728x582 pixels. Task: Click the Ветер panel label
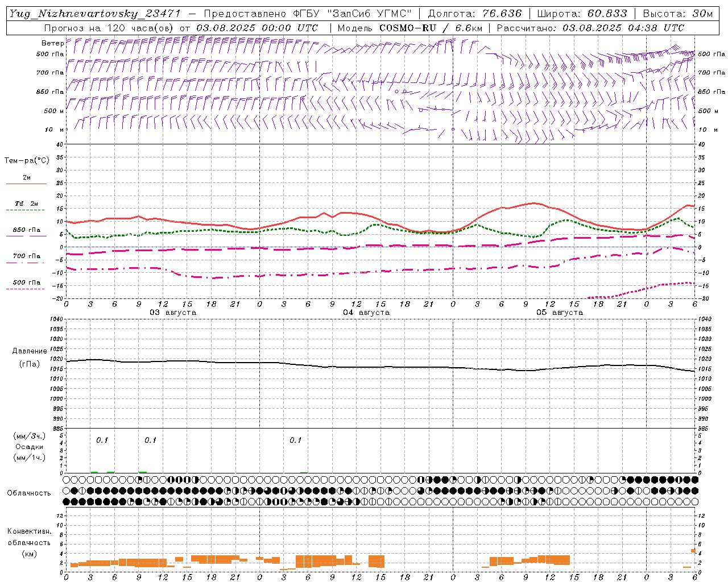52,43
